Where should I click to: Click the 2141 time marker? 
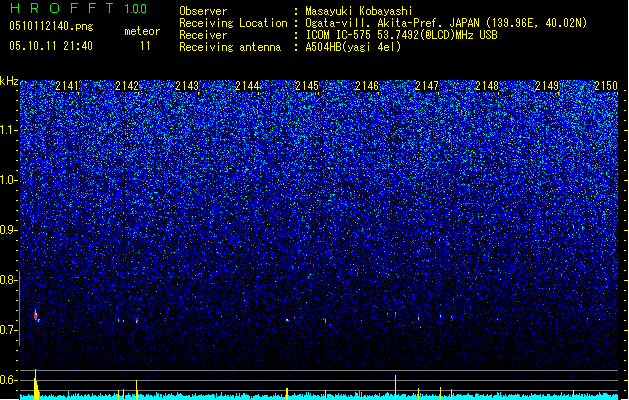tap(67, 86)
